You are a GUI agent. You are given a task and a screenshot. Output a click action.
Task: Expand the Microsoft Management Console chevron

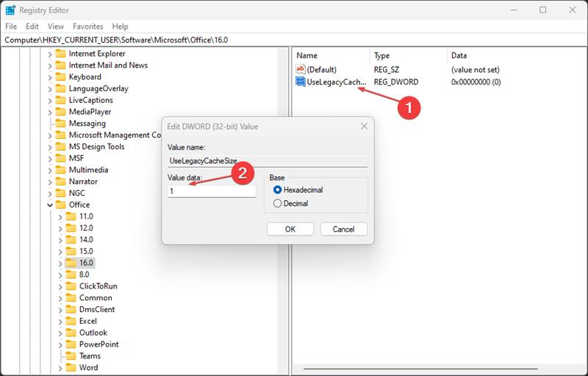[x=50, y=135]
